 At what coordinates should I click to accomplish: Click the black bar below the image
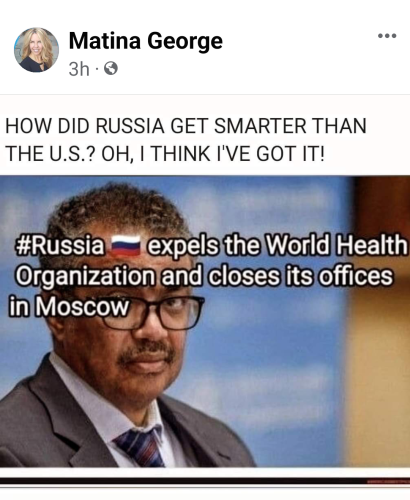click(x=205, y=481)
